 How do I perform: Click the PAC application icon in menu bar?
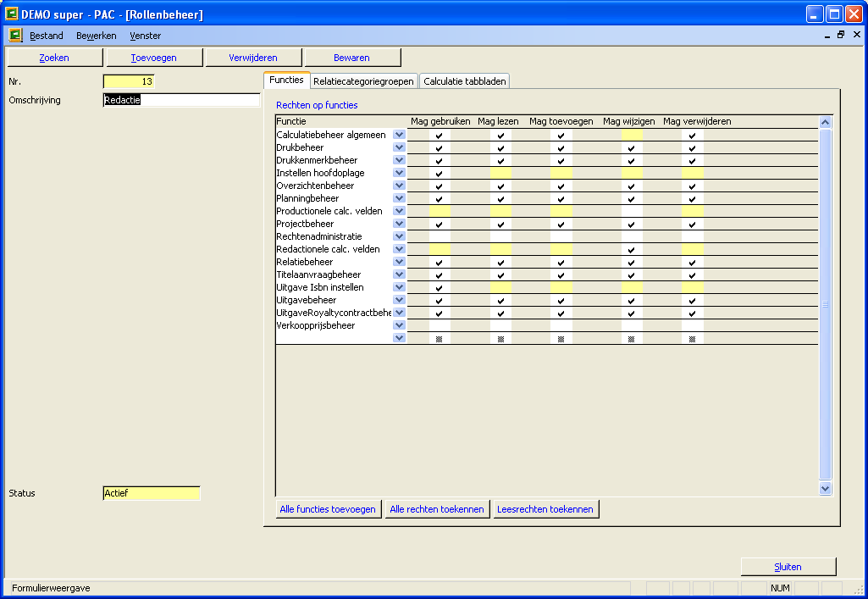tap(15, 36)
